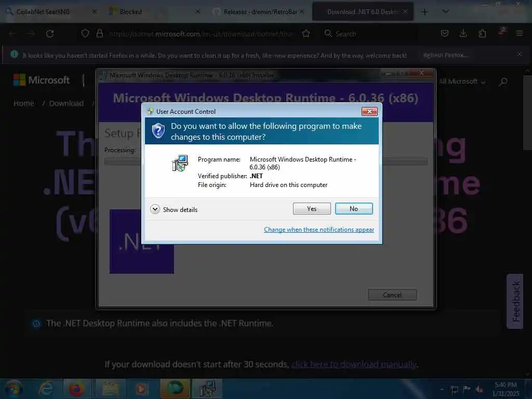Expand the All Microsoft menu
The width and height of the screenshot is (532, 399).
(462, 82)
